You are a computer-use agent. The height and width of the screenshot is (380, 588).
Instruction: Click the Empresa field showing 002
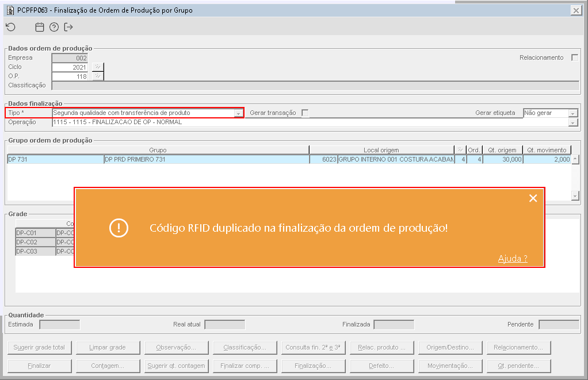click(x=70, y=57)
